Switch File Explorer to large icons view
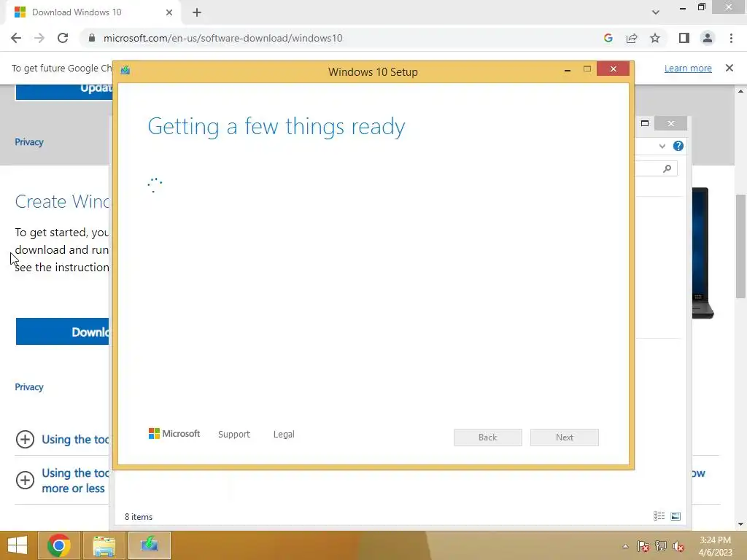747x560 pixels. pos(676,516)
